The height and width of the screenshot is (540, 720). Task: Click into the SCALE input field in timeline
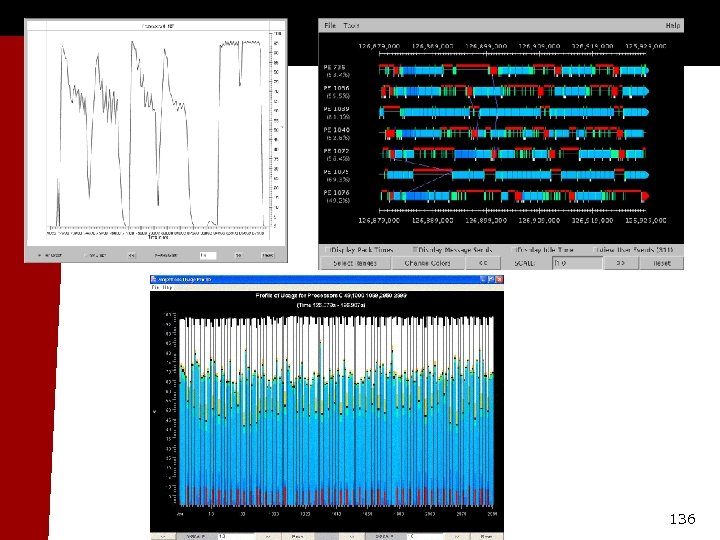577,263
